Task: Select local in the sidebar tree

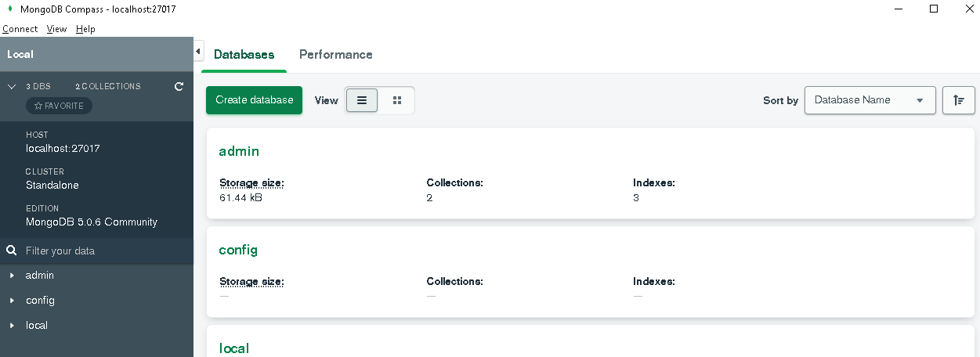Action: tap(37, 326)
